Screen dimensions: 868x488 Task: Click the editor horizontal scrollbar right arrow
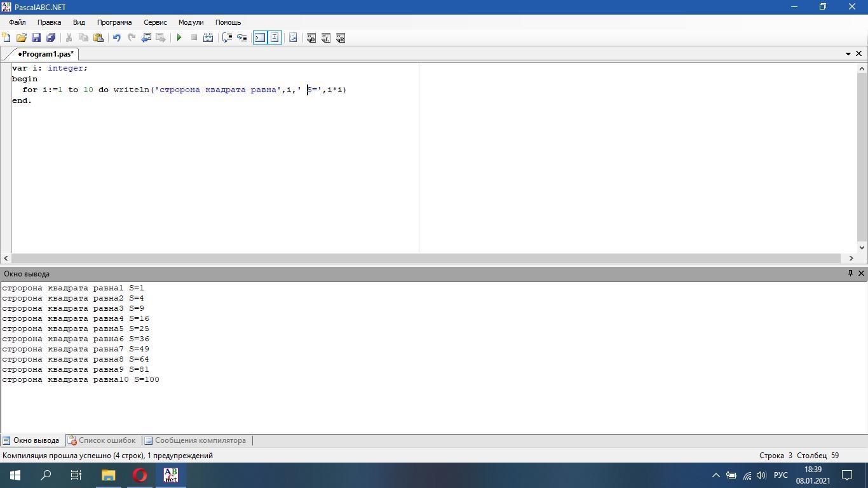click(851, 258)
